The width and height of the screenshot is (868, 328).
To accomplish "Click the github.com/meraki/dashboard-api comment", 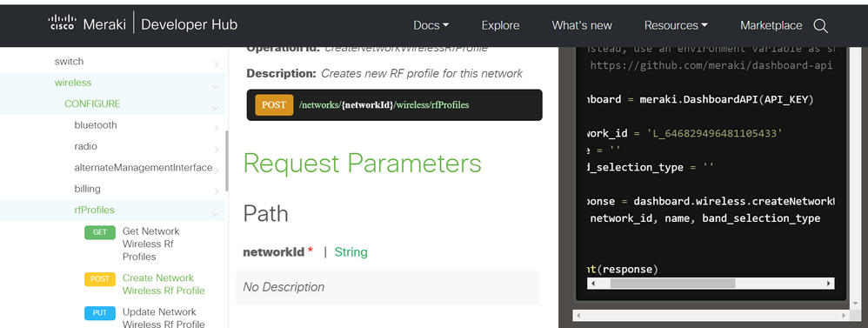I will (x=711, y=65).
